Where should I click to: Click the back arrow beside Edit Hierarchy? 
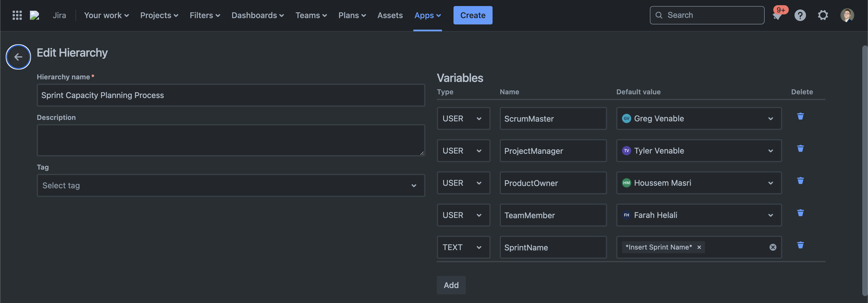[18, 57]
